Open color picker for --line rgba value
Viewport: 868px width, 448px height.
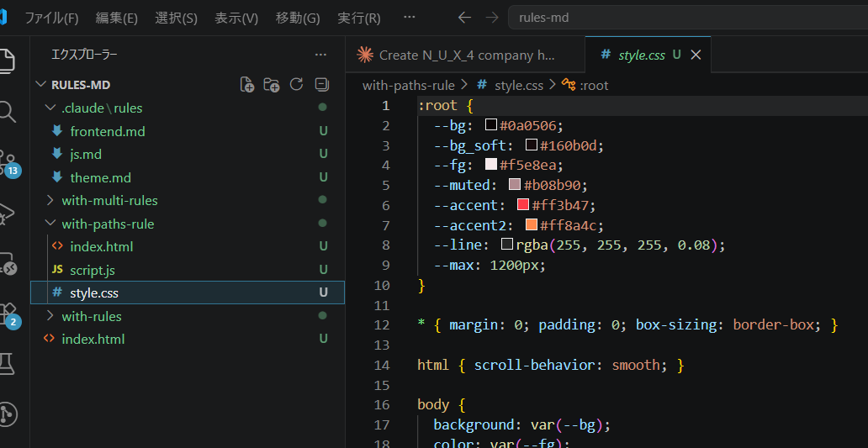point(506,245)
